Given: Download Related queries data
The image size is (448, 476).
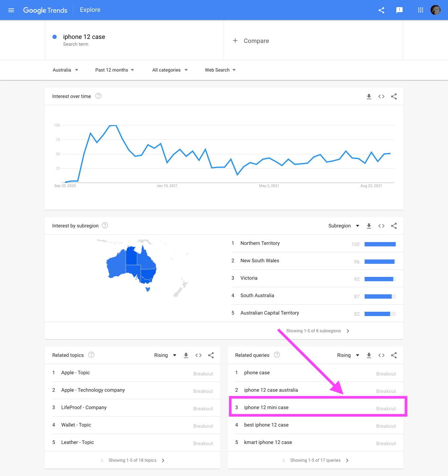Looking at the screenshot, I should [x=369, y=355].
